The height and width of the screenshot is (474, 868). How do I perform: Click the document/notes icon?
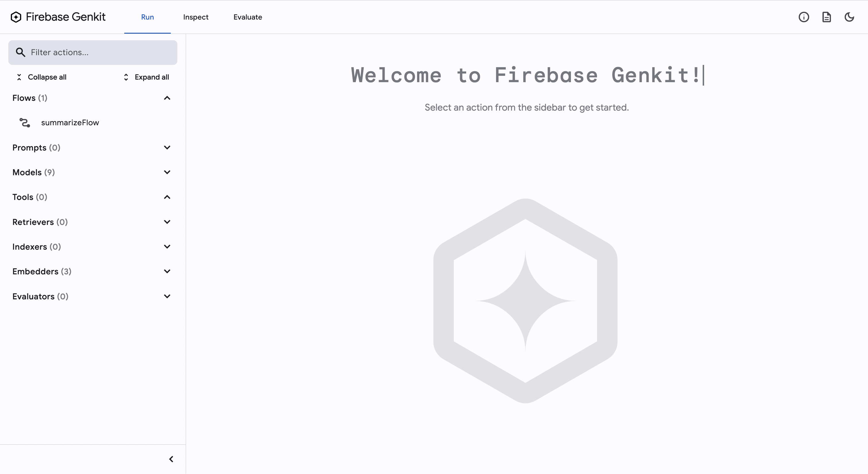(827, 17)
